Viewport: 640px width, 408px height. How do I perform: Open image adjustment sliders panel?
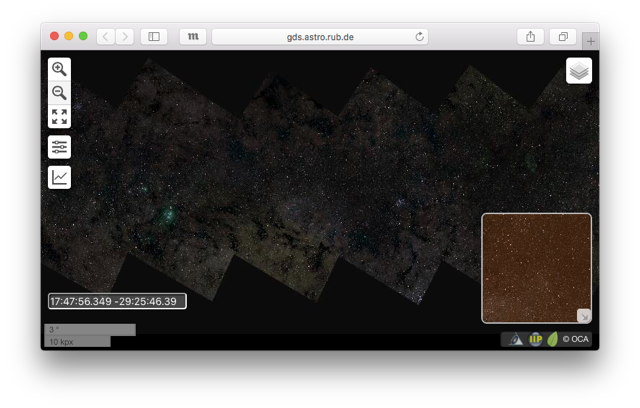pyautogui.click(x=60, y=147)
